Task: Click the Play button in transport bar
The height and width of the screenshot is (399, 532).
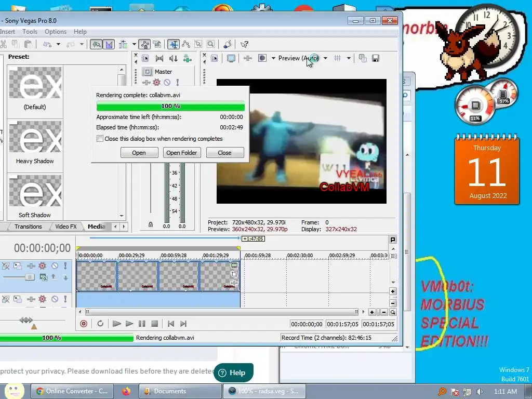Action: (x=129, y=324)
